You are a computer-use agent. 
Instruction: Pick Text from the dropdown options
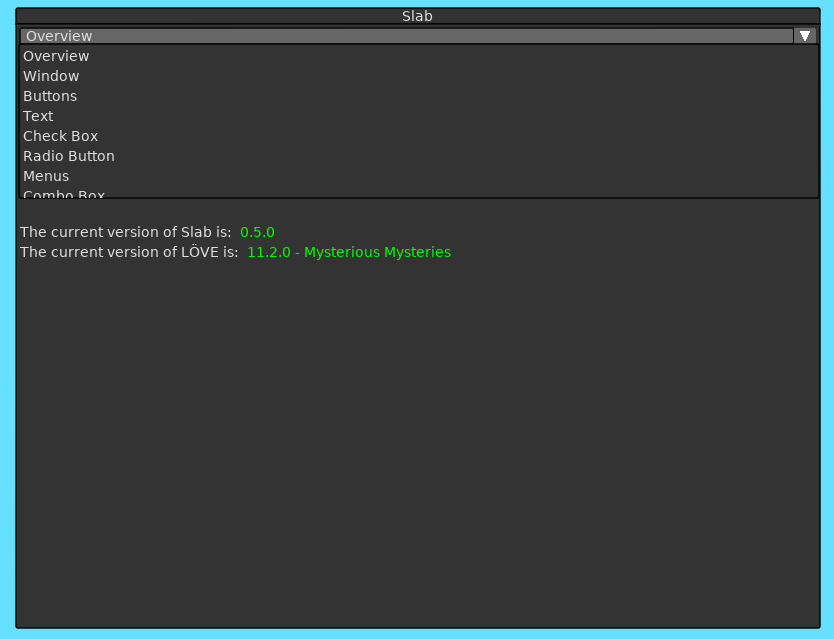click(38, 116)
